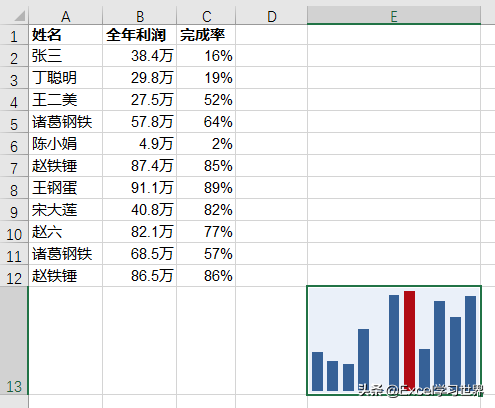Select the 52% completion cell
This screenshot has width=495, height=408.
tap(206, 100)
